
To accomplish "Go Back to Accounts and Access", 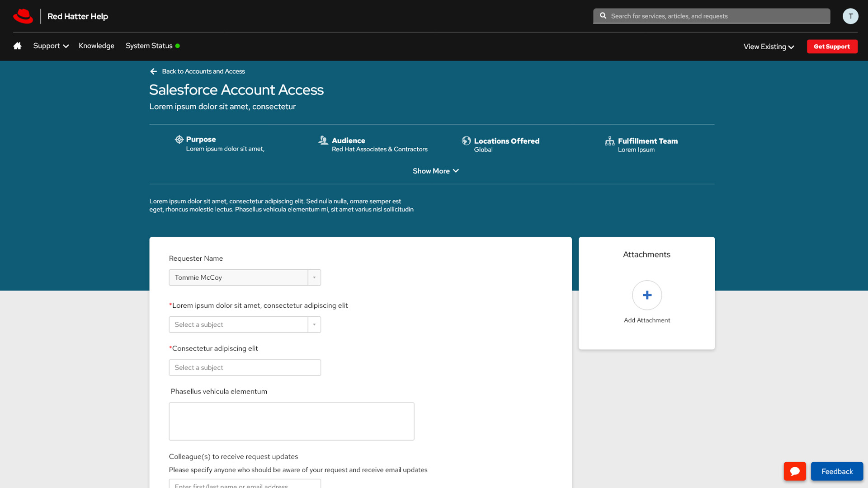I will point(203,71).
